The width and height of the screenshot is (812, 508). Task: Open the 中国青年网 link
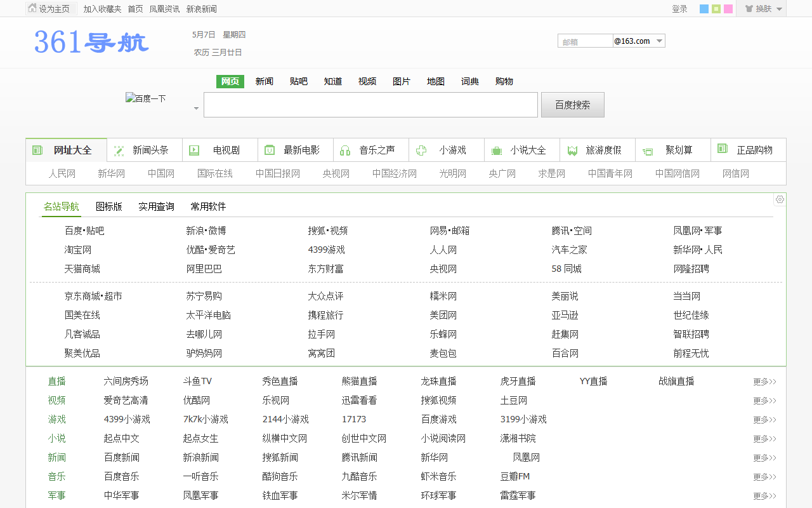(x=610, y=173)
